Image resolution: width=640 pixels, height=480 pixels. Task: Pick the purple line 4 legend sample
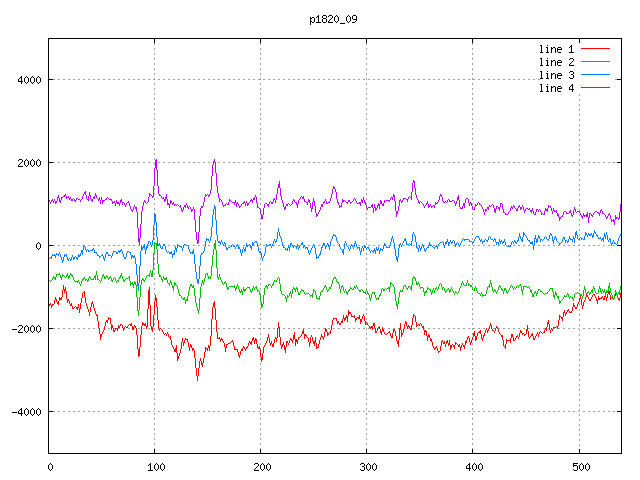pos(595,88)
